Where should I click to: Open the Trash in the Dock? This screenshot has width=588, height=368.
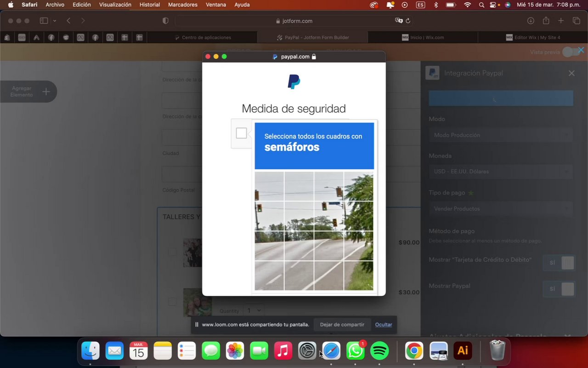[497, 351]
